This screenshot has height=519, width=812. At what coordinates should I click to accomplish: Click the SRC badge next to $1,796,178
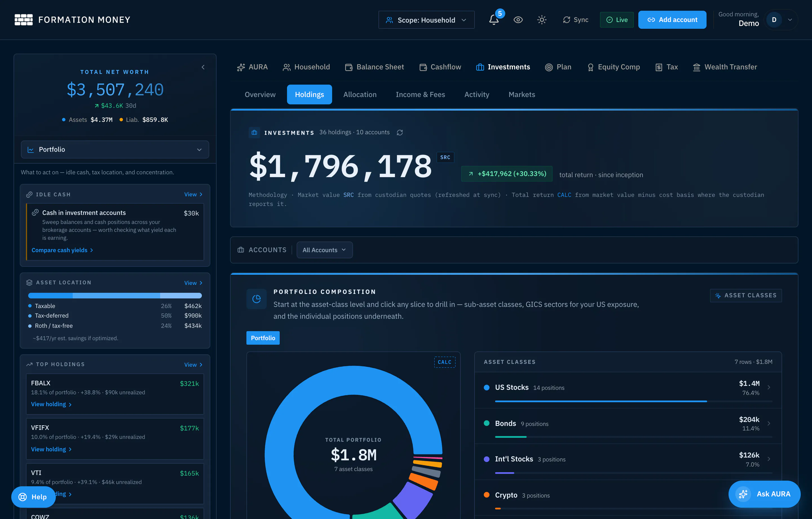(445, 157)
